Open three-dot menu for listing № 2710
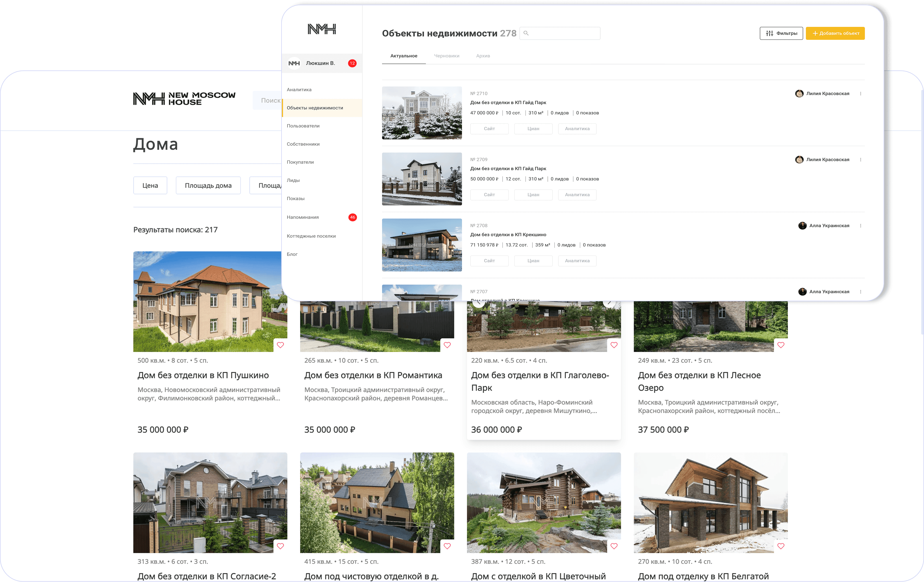This screenshot has height=582, width=924. (x=860, y=93)
